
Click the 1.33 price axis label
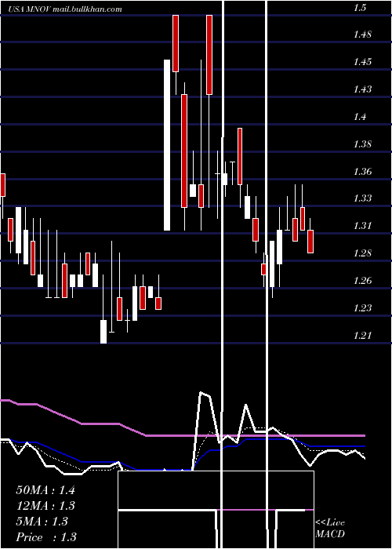click(x=362, y=198)
